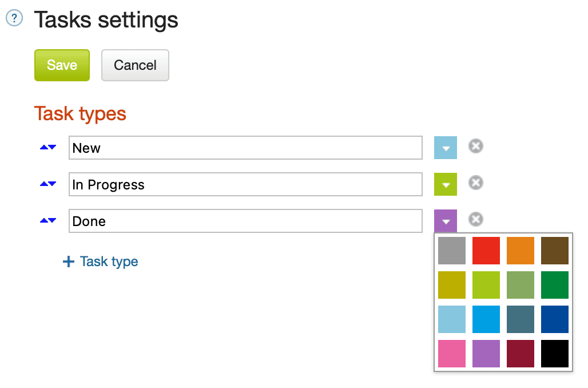The width and height of the screenshot is (588, 388).
Task: Save the task settings
Action: click(62, 65)
